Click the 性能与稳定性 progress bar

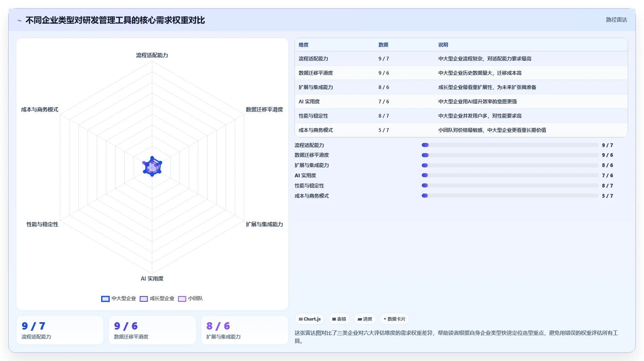click(x=510, y=185)
